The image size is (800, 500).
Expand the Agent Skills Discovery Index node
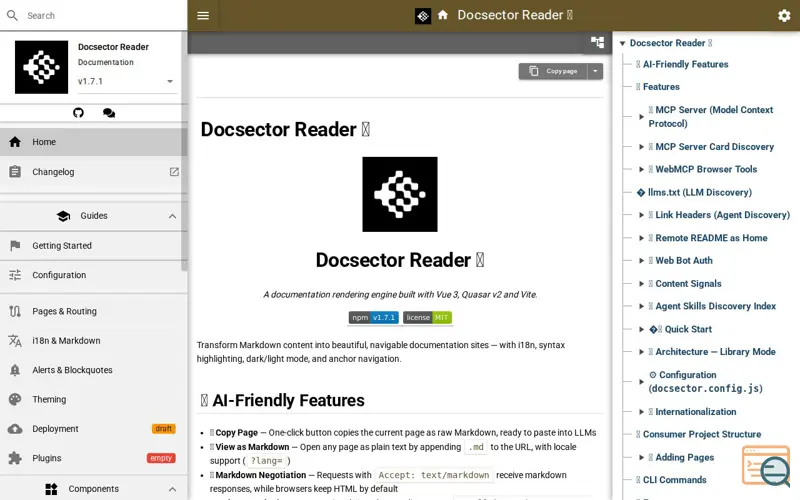tap(641, 306)
